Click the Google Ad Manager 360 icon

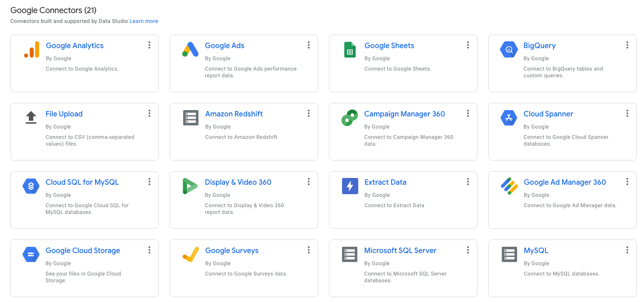tap(509, 186)
